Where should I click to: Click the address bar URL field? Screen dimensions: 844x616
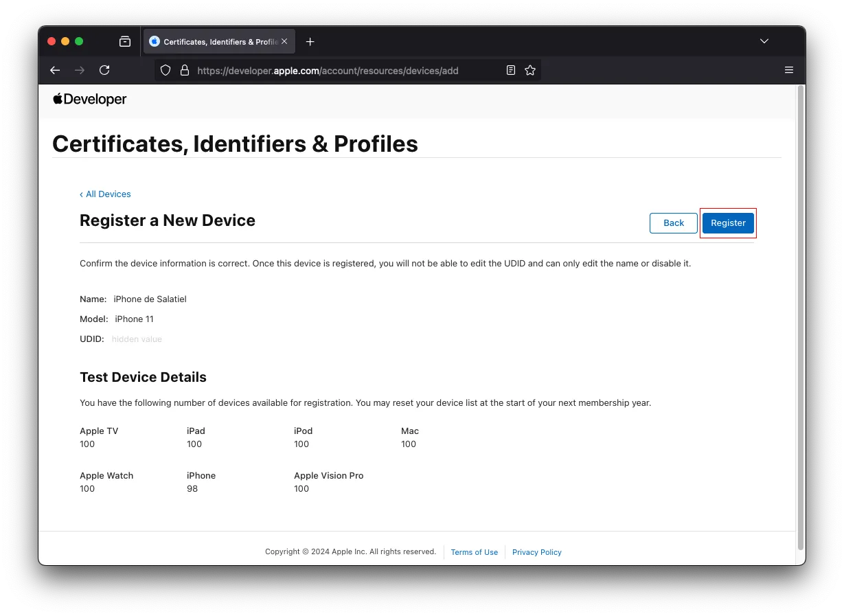tap(347, 70)
